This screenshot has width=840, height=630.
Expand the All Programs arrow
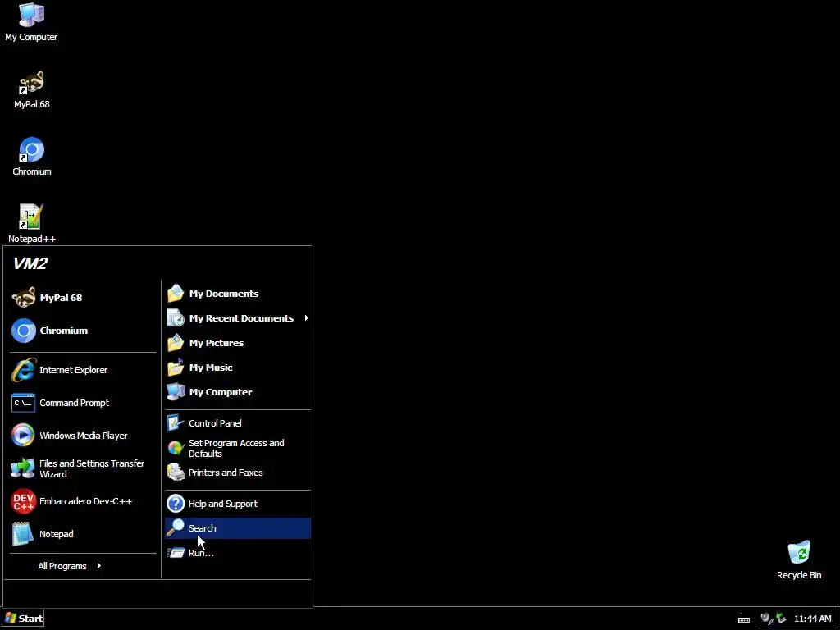99,566
